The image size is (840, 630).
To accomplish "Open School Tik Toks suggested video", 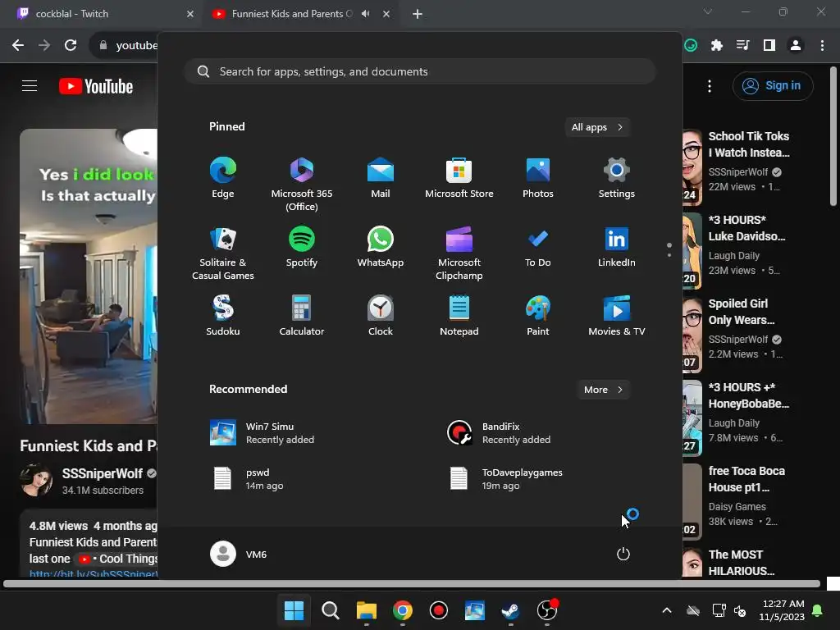I will click(748, 144).
